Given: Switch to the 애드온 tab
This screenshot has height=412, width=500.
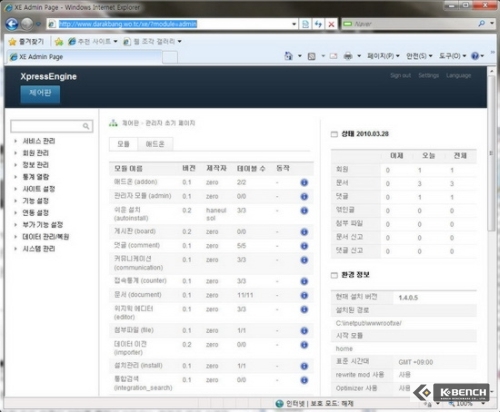Looking at the screenshot, I should (155, 144).
